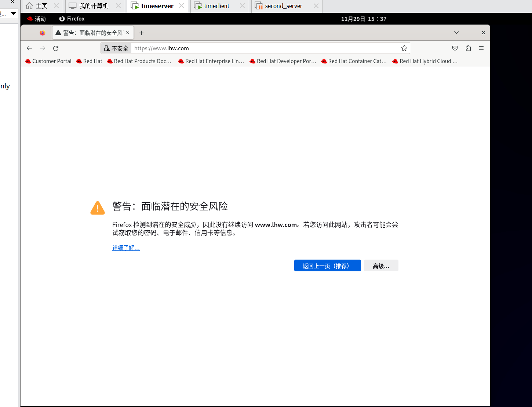
Task: Open Red Hat Hybrid Cloud bookmark
Action: point(425,61)
